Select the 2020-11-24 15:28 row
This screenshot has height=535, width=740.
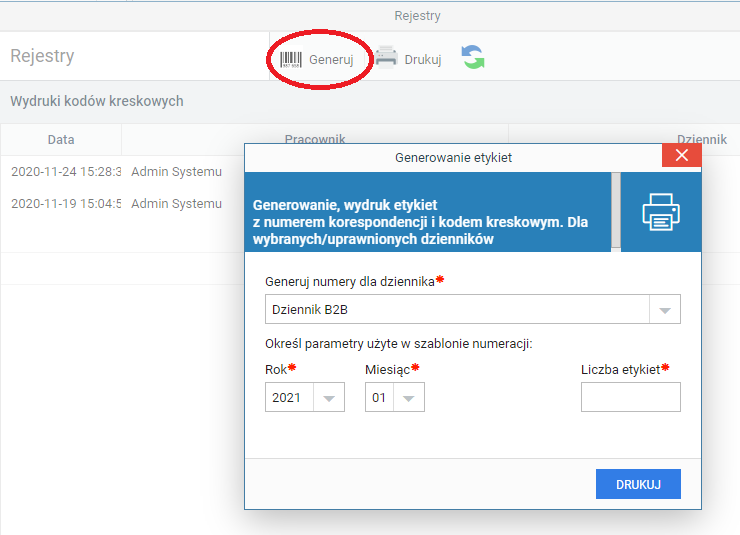(x=123, y=172)
